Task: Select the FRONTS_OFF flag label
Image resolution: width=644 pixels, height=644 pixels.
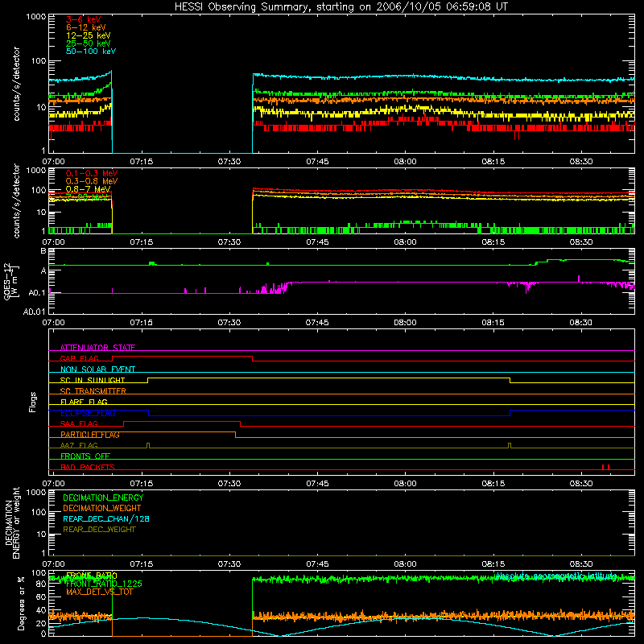Action: point(85,456)
